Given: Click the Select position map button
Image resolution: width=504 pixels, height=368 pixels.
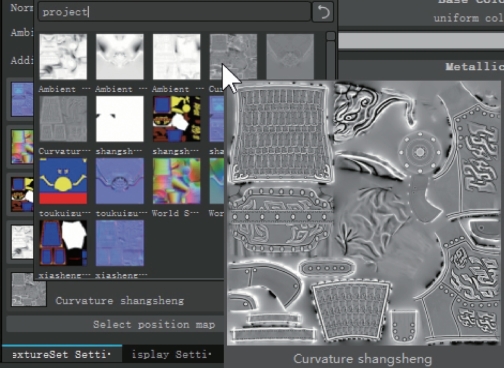Looking at the screenshot, I should tap(115, 324).
